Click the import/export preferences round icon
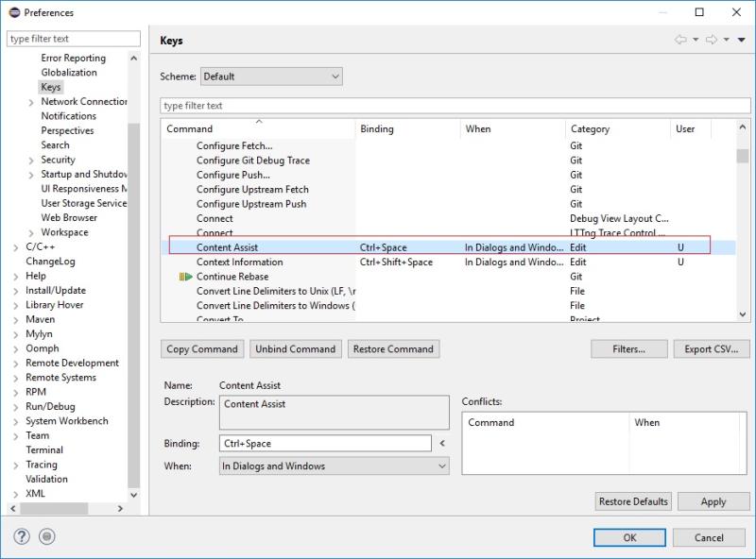The image size is (756, 559). coord(46,536)
